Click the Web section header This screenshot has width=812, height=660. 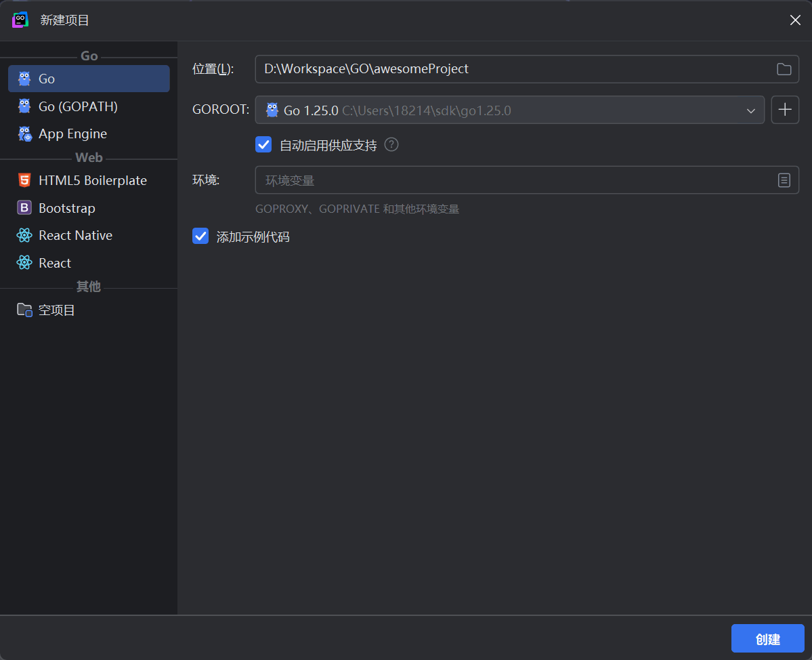(x=89, y=157)
